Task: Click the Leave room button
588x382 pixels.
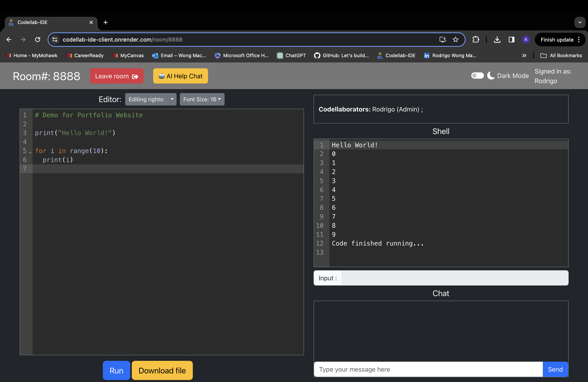Action: pyautogui.click(x=116, y=76)
